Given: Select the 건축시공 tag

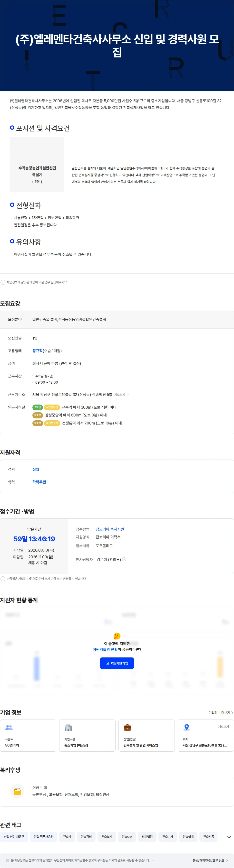Looking at the screenshot, I should (x=208, y=837).
